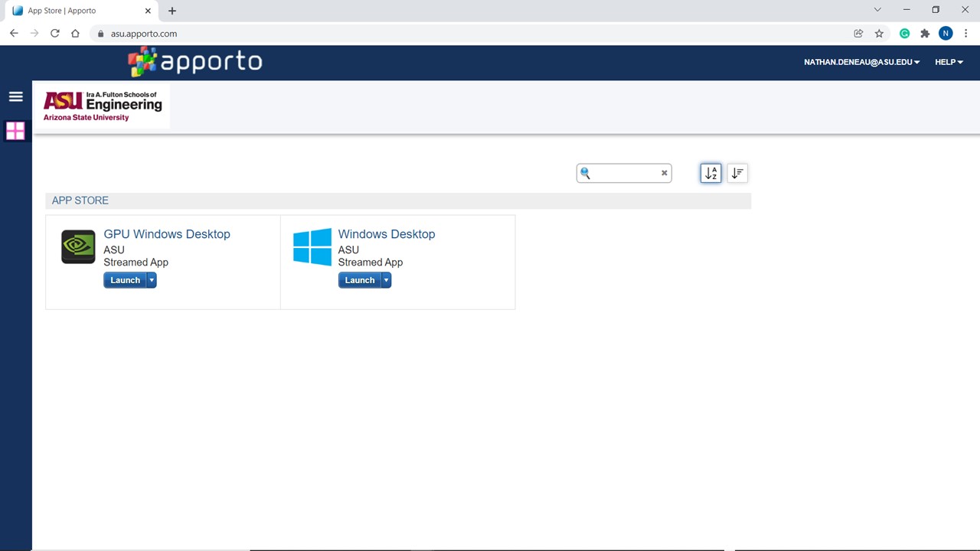
Task: Open Chrome profile N avatar
Action: (946, 34)
